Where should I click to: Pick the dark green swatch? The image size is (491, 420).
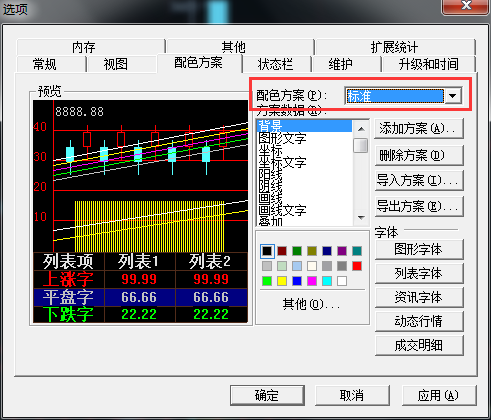pyautogui.click(x=297, y=251)
